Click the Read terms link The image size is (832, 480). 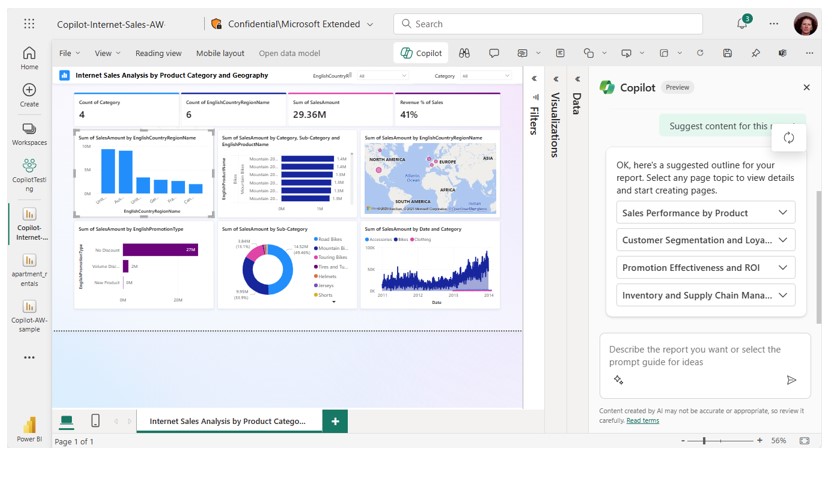pyautogui.click(x=642, y=421)
